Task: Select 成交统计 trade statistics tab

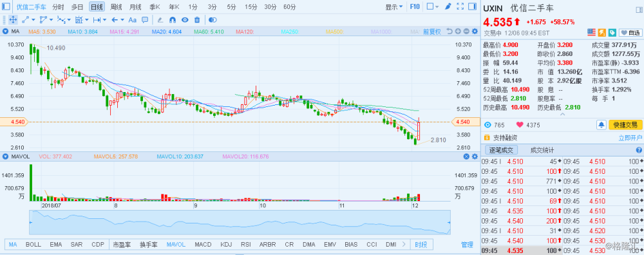Action: 542,150
